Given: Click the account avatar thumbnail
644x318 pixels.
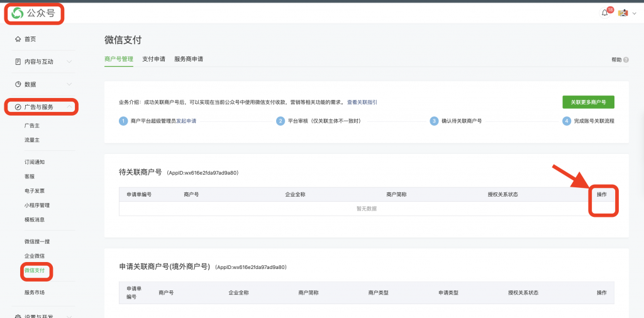Looking at the screenshot, I should tap(623, 13).
